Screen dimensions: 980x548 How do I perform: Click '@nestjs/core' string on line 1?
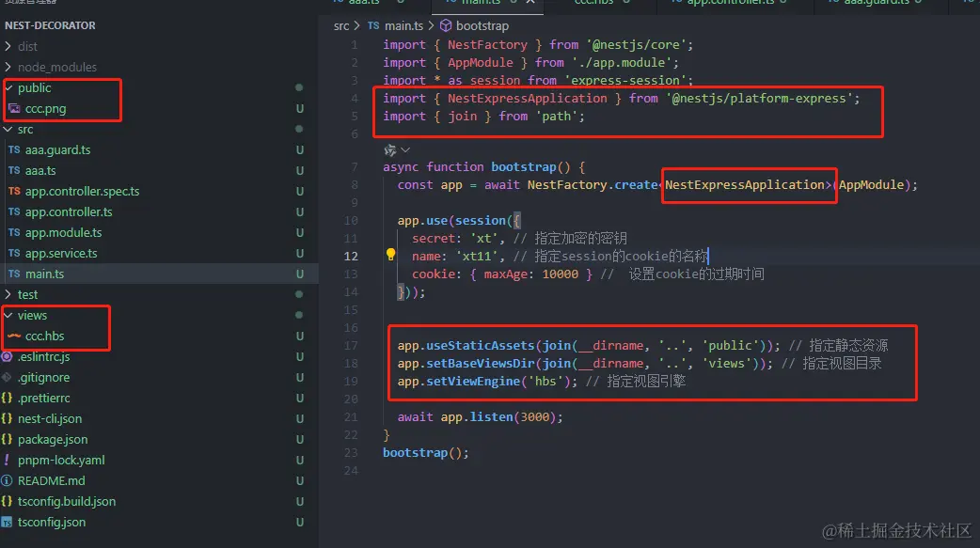pyautogui.click(x=637, y=45)
